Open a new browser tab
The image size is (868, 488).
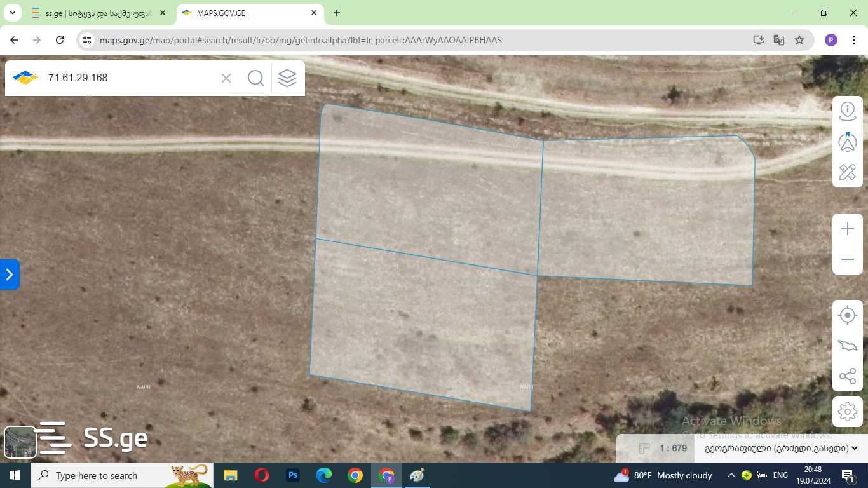(x=337, y=13)
